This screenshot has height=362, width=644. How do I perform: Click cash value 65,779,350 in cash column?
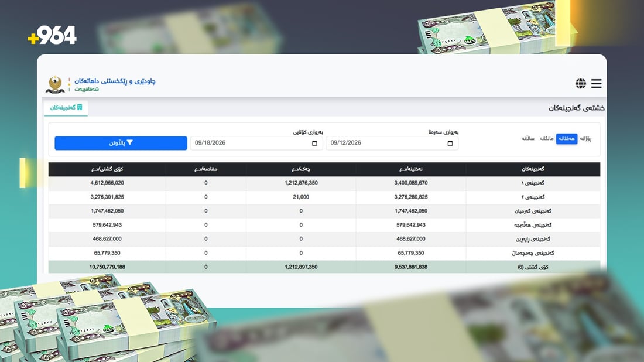click(x=411, y=252)
